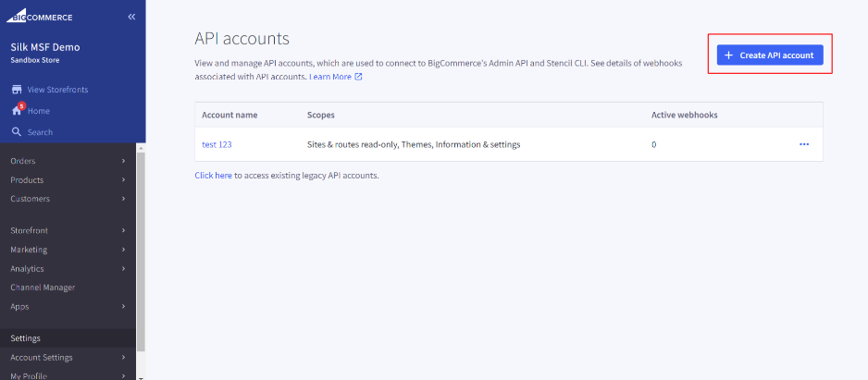
Task: Click the Silk MSF Demo store name
Action: click(45, 47)
